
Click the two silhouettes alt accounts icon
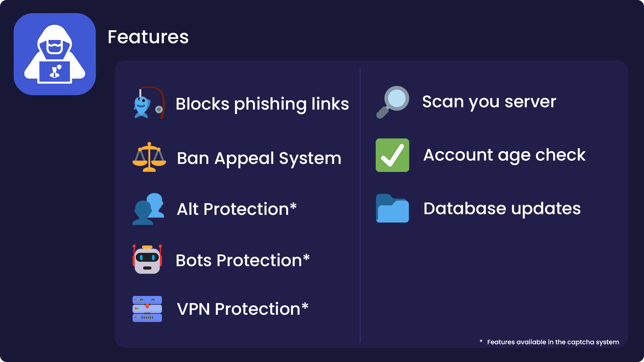149,209
